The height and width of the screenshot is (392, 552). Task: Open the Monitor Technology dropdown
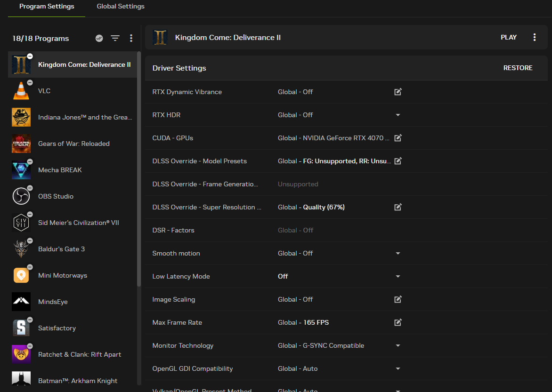pos(398,345)
